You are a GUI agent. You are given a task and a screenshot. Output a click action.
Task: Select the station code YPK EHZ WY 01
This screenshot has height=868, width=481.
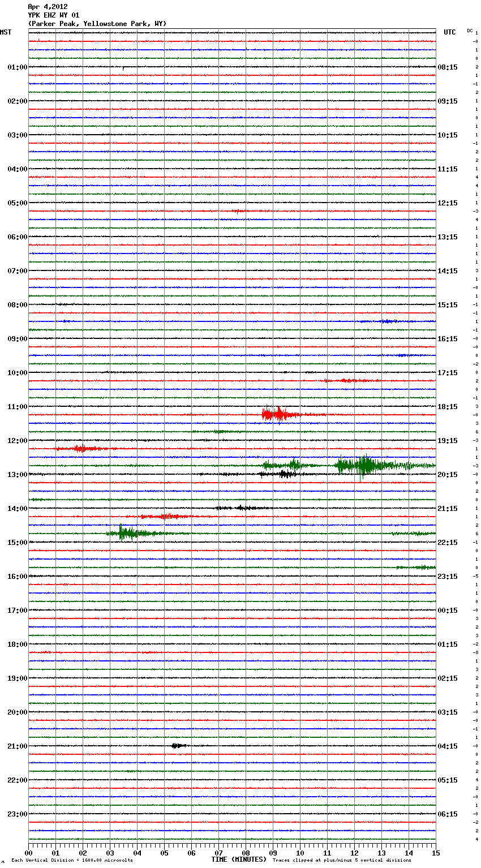[54, 15]
